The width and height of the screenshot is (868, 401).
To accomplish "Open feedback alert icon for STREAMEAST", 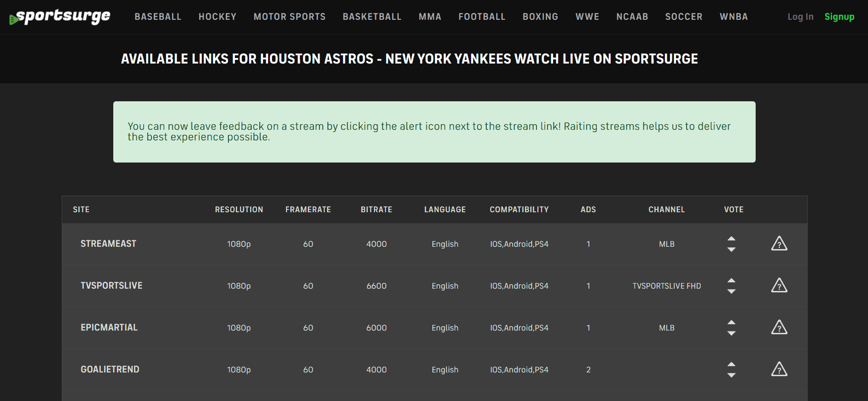I will 779,244.
